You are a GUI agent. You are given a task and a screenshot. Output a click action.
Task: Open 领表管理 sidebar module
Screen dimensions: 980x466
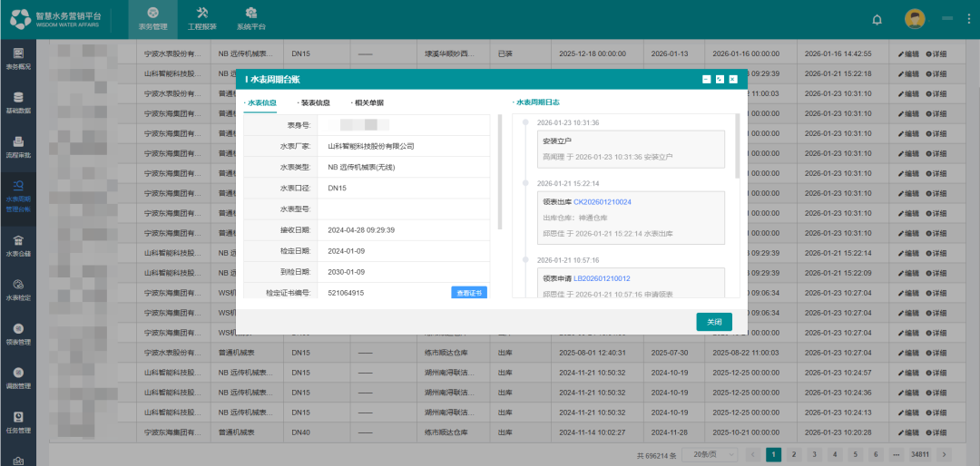[18, 334]
